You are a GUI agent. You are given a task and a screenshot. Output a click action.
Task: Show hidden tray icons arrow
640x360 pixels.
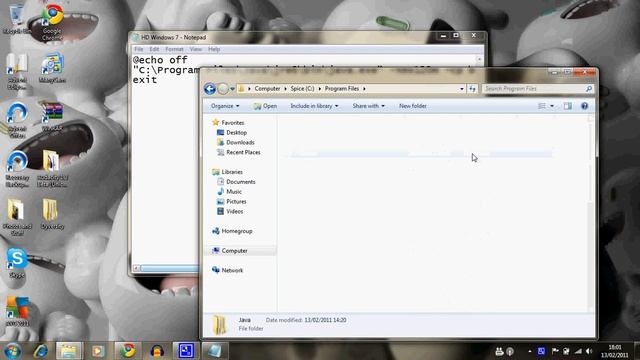point(530,351)
